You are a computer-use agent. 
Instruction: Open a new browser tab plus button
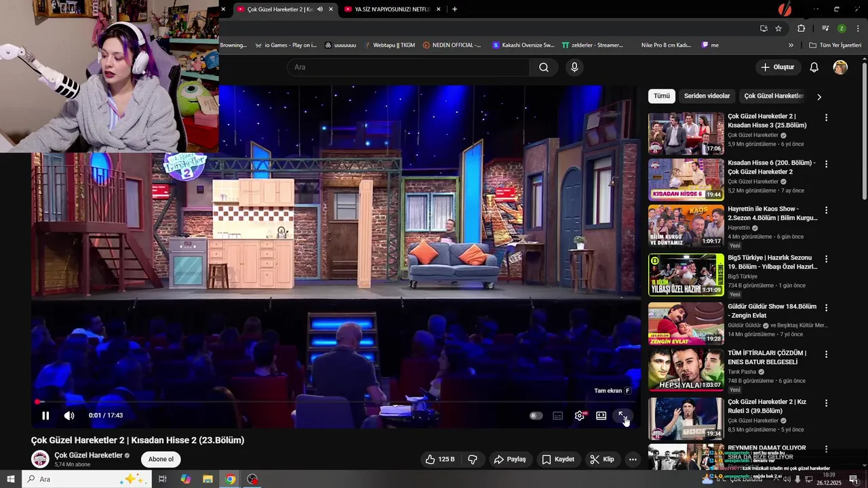(x=454, y=9)
